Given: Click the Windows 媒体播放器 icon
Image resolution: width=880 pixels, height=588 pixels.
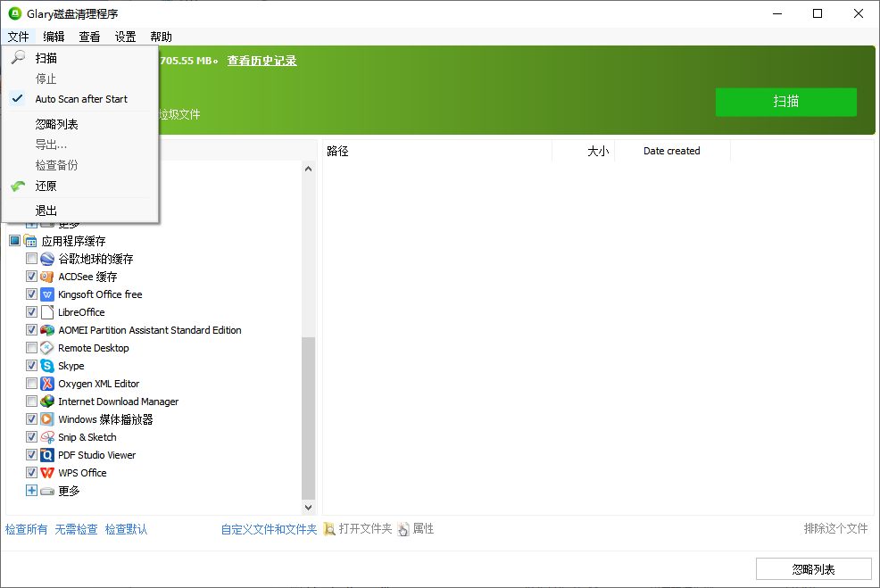Looking at the screenshot, I should tap(46, 418).
